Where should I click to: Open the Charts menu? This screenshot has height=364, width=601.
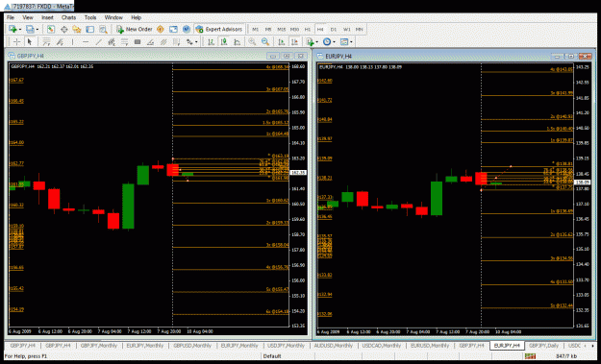pos(68,17)
